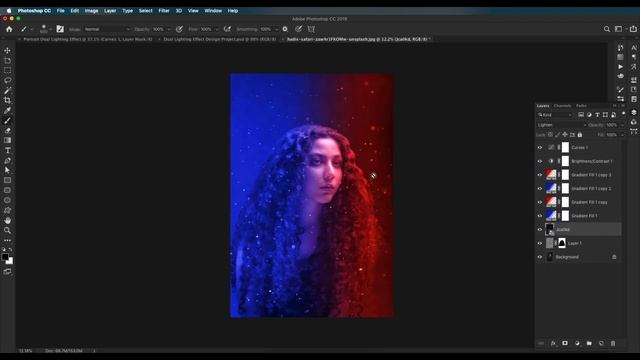Hide the Brightness/Contrast 1 layer
Image resolution: width=640 pixels, height=360 pixels.
(540, 161)
